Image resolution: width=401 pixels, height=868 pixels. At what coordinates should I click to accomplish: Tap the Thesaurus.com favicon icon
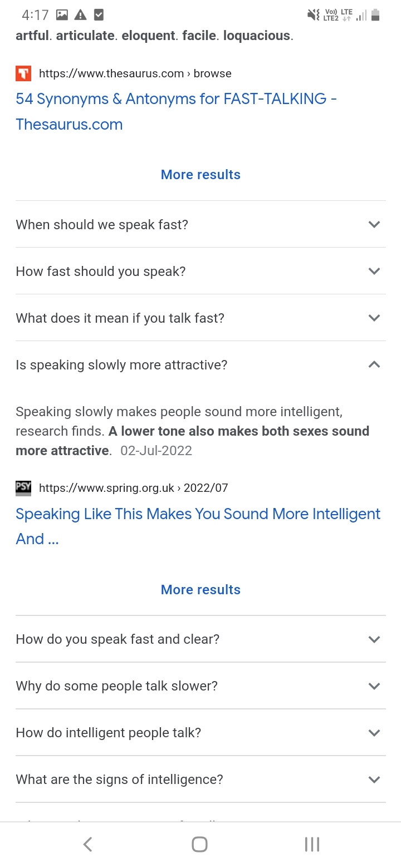click(x=23, y=73)
